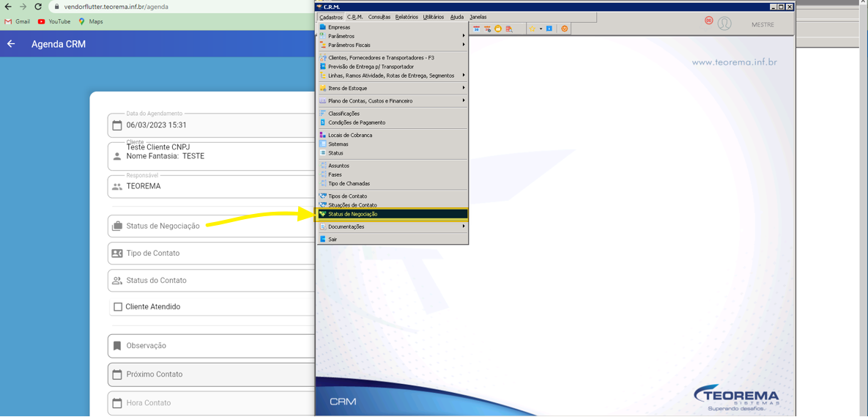Select Situações de Contato entry
868x417 pixels.
coord(392,205)
